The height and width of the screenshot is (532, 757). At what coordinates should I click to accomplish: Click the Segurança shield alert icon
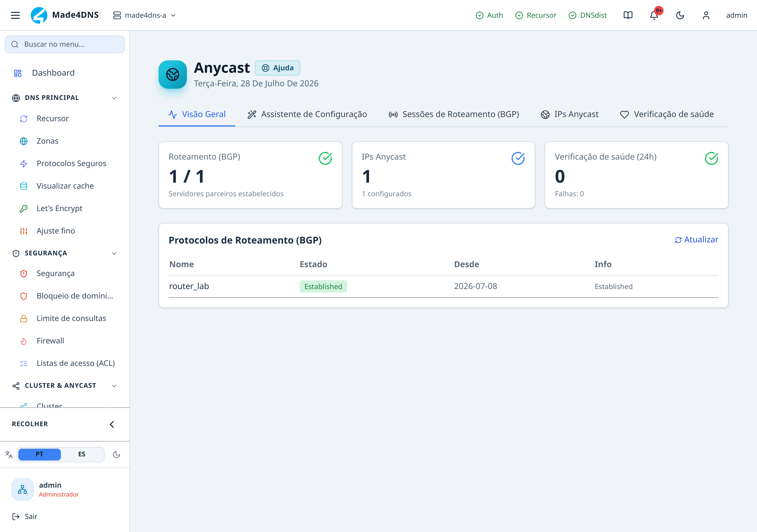(x=23, y=273)
